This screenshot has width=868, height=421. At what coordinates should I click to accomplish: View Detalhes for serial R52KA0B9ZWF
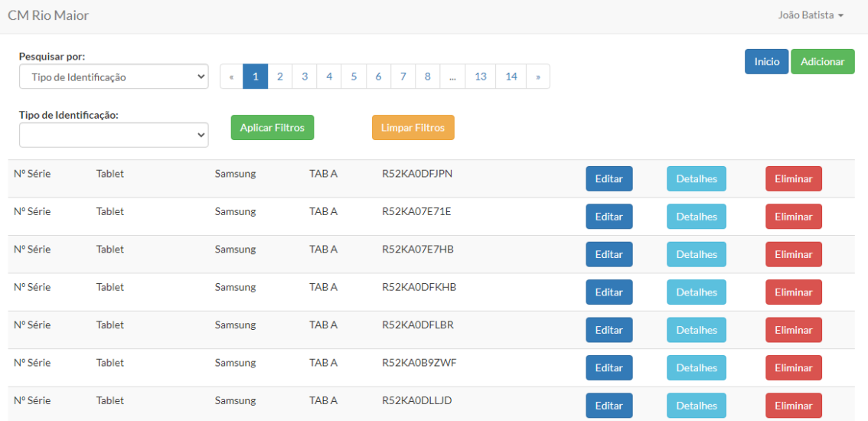(x=697, y=367)
